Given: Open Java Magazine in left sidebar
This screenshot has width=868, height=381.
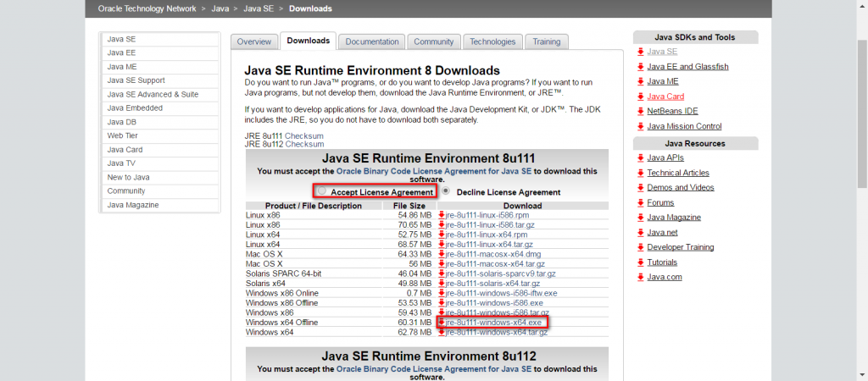Looking at the screenshot, I should point(160,205).
